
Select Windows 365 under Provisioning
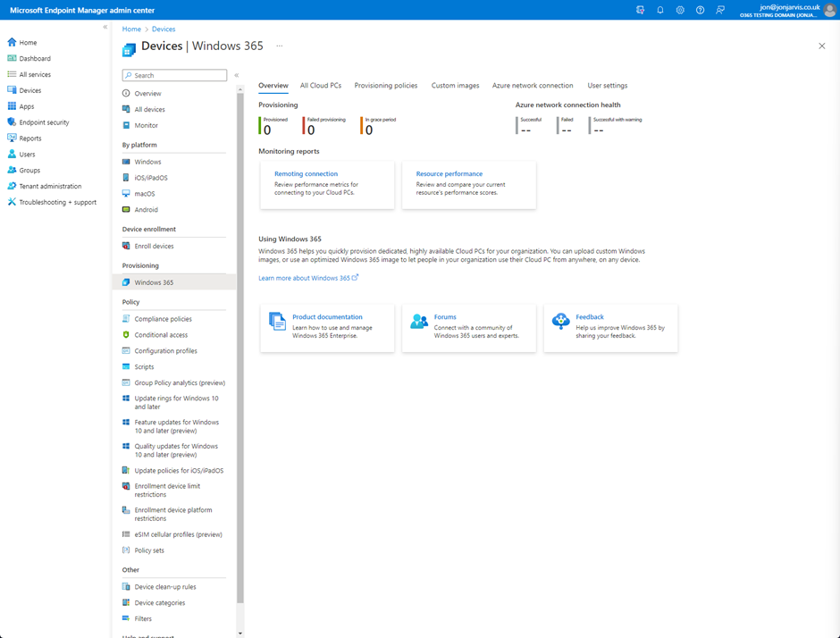coord(174,282)
